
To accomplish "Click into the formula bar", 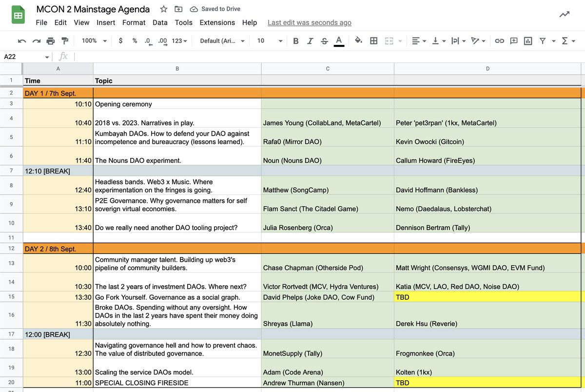I will pyautogui.click(x=329, y=57).
